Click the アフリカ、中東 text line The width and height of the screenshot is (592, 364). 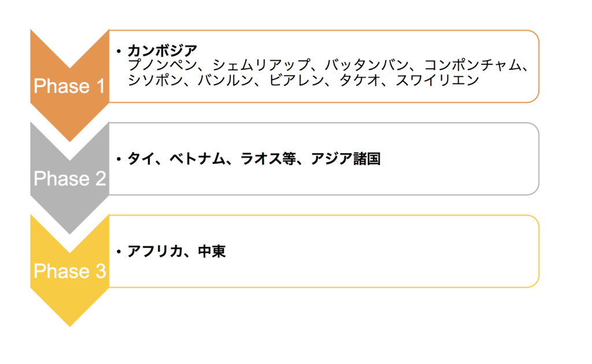pos(176,251)
